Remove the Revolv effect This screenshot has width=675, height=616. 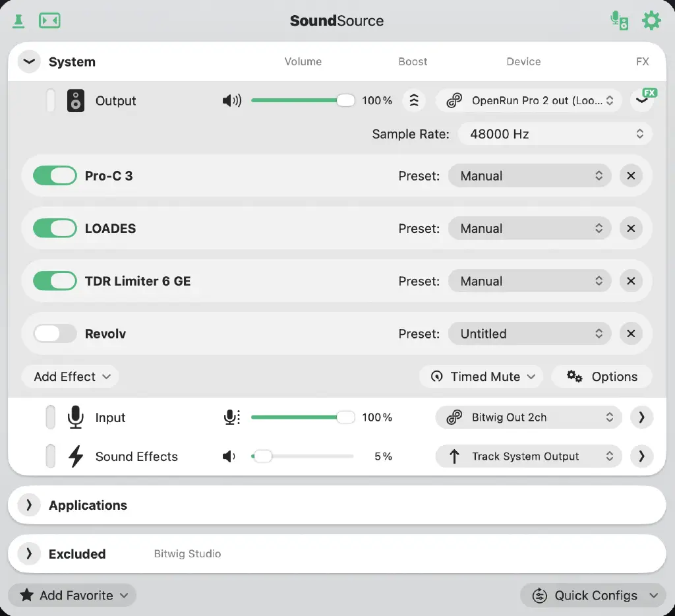(631, 334)
